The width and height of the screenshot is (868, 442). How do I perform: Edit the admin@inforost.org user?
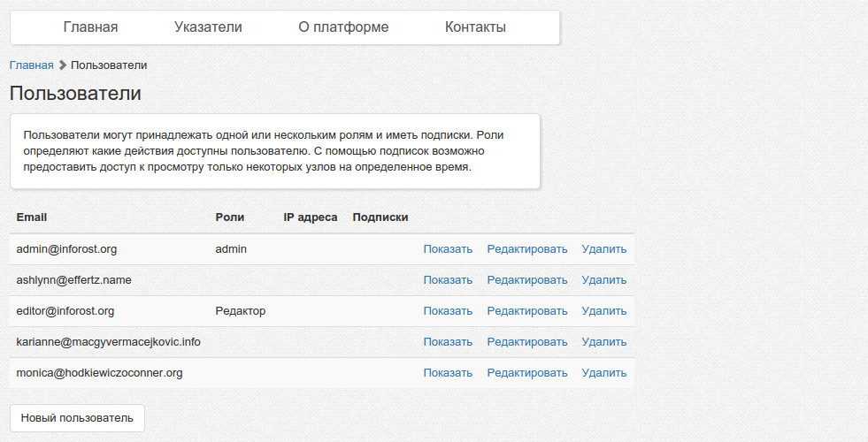coord(526,249)
